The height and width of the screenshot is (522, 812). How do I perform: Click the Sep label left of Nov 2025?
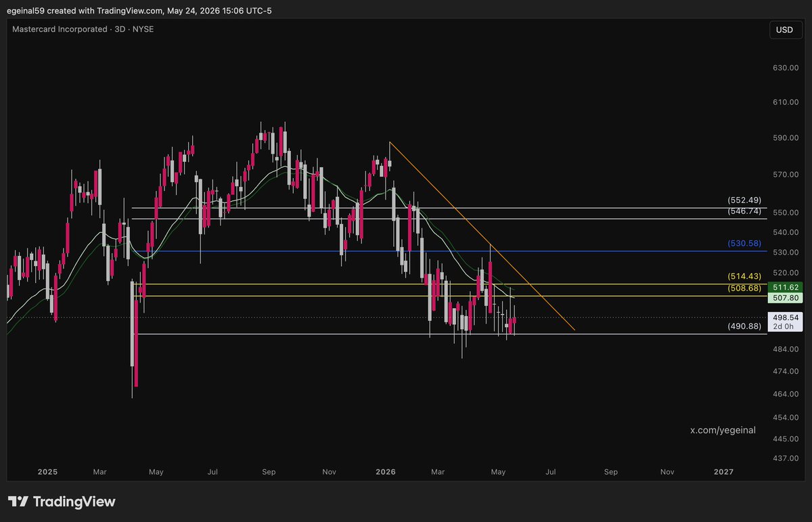point(269,471)
